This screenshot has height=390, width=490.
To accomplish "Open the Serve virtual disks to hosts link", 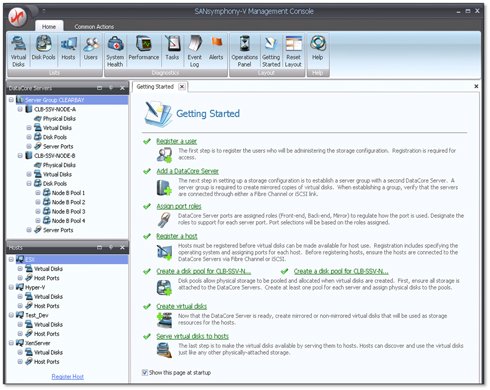I will 192,336.
